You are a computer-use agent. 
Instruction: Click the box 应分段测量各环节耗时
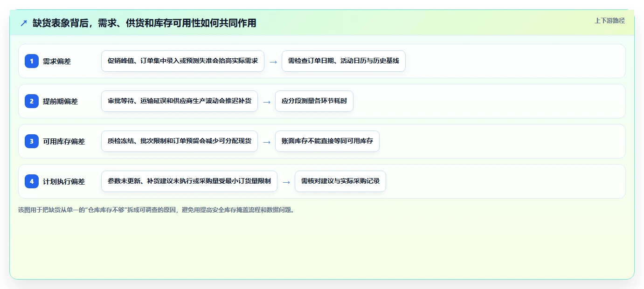(314, 101)
